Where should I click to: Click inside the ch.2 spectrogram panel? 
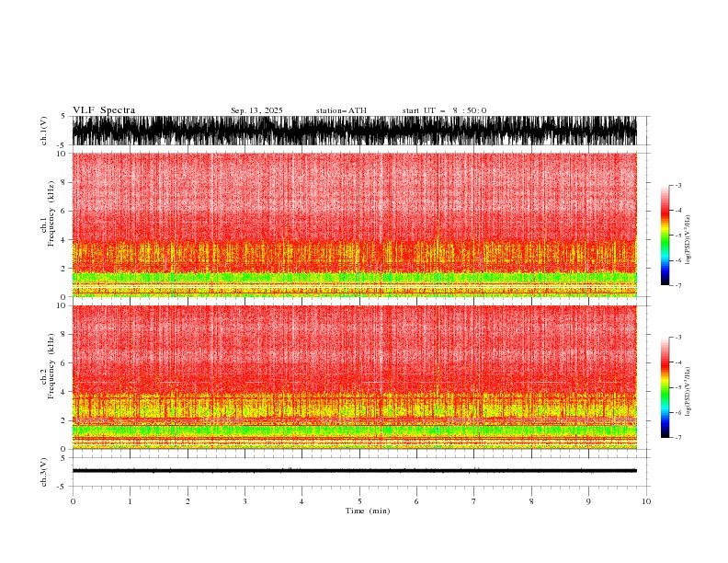click(x=361, y=377)
